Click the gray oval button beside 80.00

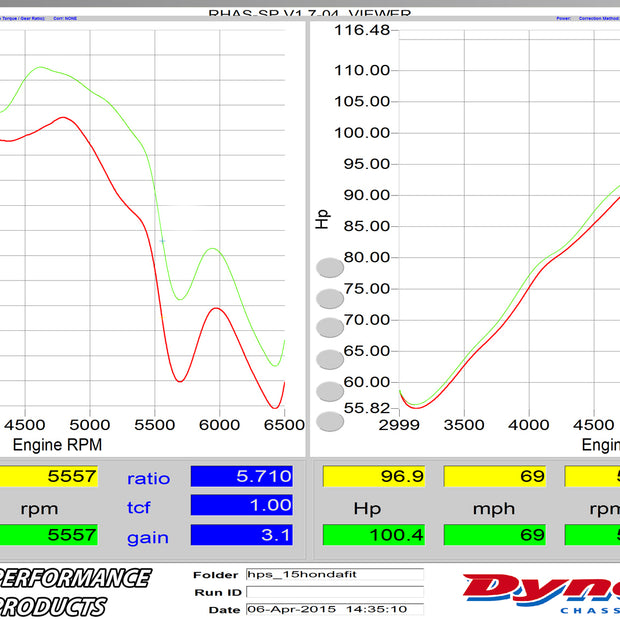(330, 268)
